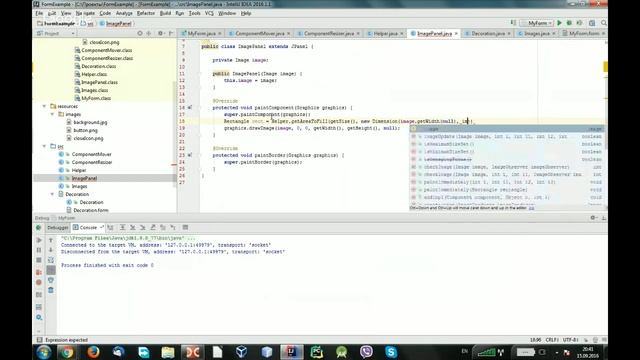Switch to the Decoration.java editor tab
The width and height of the screenshot is (640, 360).
[x=488, y=33]
